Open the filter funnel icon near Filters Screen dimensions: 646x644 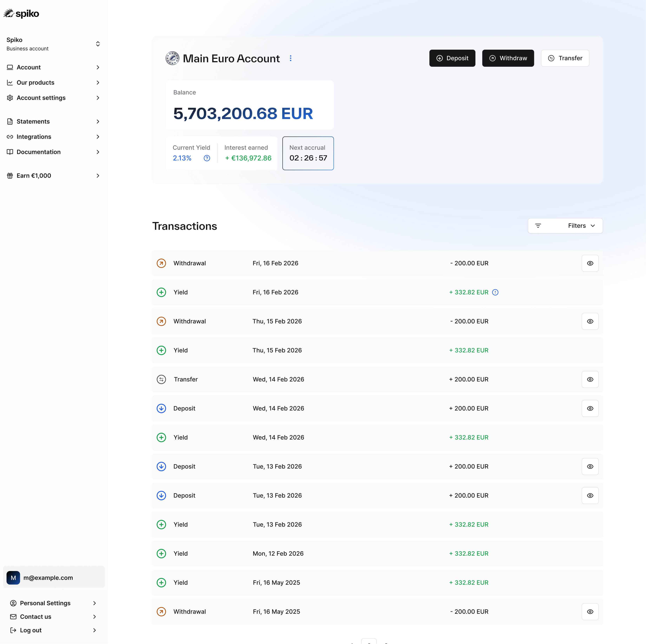coord(538,226)
